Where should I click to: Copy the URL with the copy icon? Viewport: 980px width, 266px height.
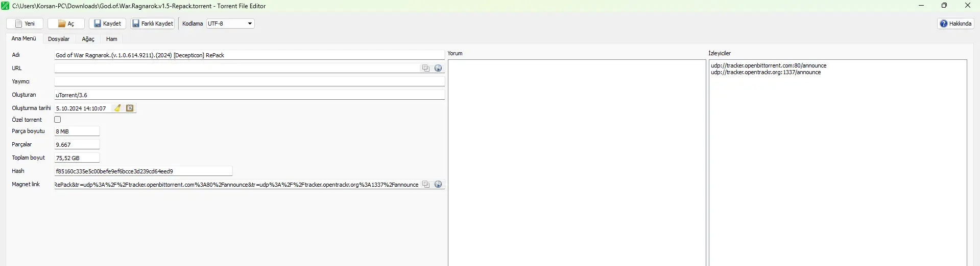[426, 68]
